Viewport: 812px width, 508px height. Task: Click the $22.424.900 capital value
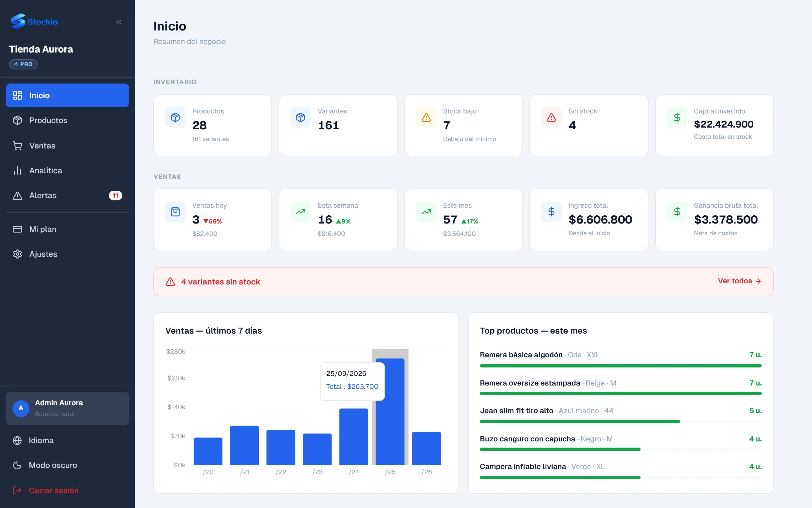pos(724,124)
